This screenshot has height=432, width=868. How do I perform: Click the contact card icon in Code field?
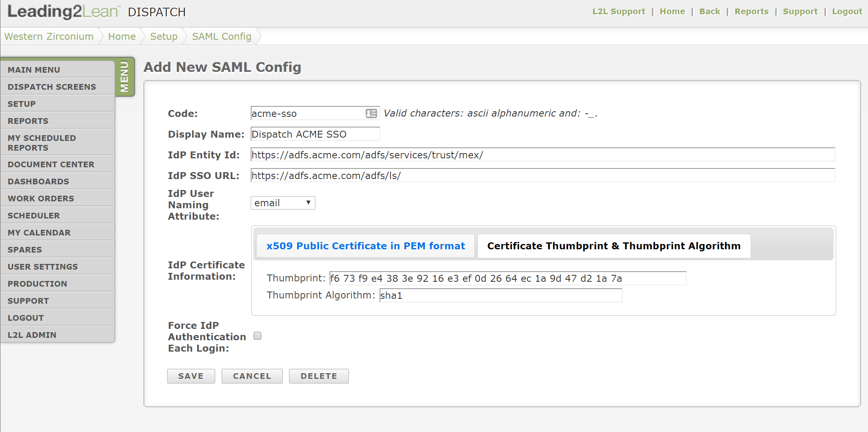click(371, 113)
